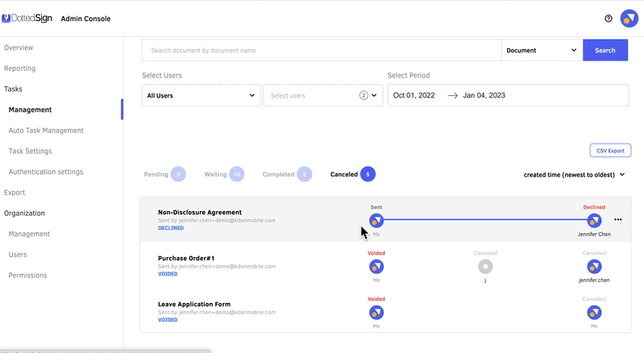The image size is (644, 353).
Task: Open Task Settings in the sidebar
Action: (x=30, y=151)
